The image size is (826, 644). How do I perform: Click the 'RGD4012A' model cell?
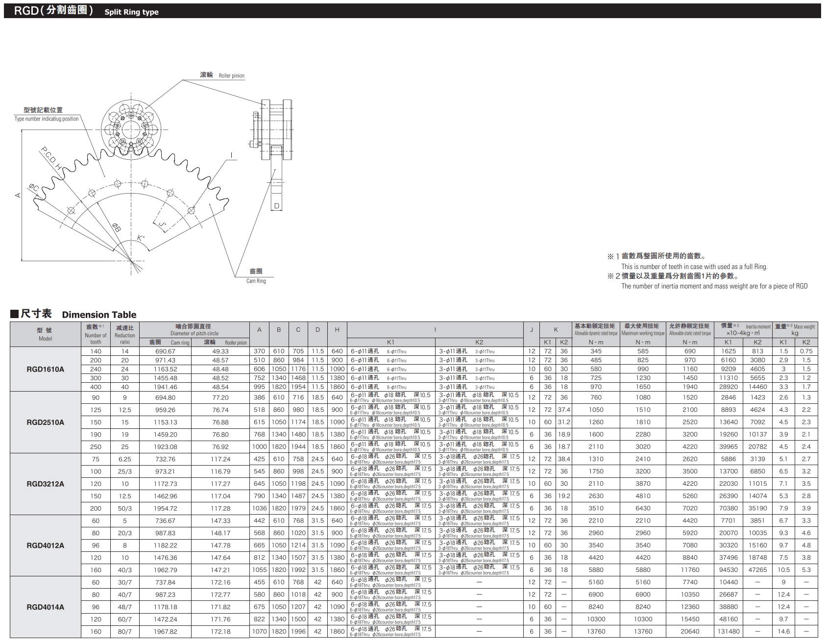(x=46, y=545)
